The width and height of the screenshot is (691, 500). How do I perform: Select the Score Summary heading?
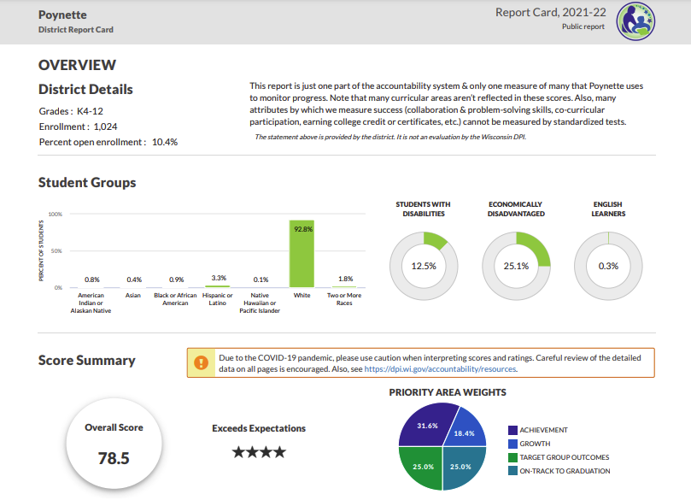[x=87, y=360]
